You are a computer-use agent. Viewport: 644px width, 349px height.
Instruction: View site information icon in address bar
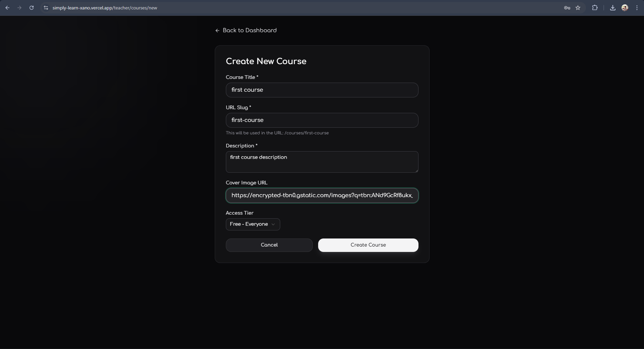coord(46,8)
